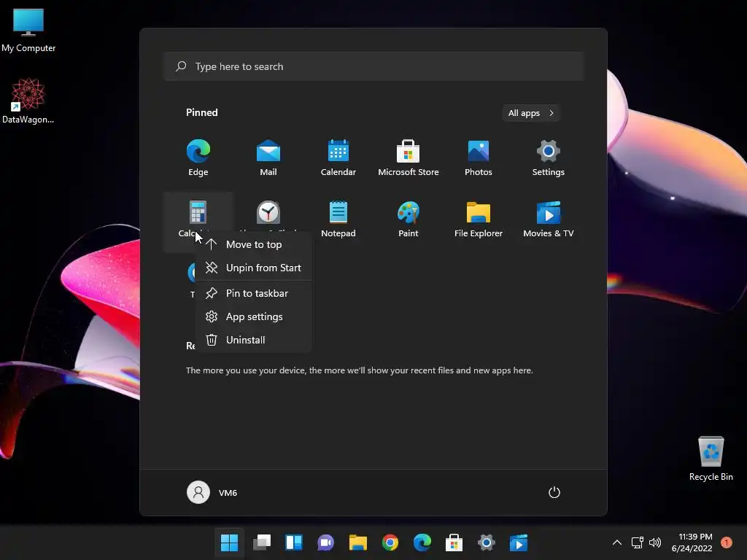Image resolution: width=747 pixels, height=560 pixels.
Task: Open Microsoft Store from the taskbar
Action: coord(454,542)
